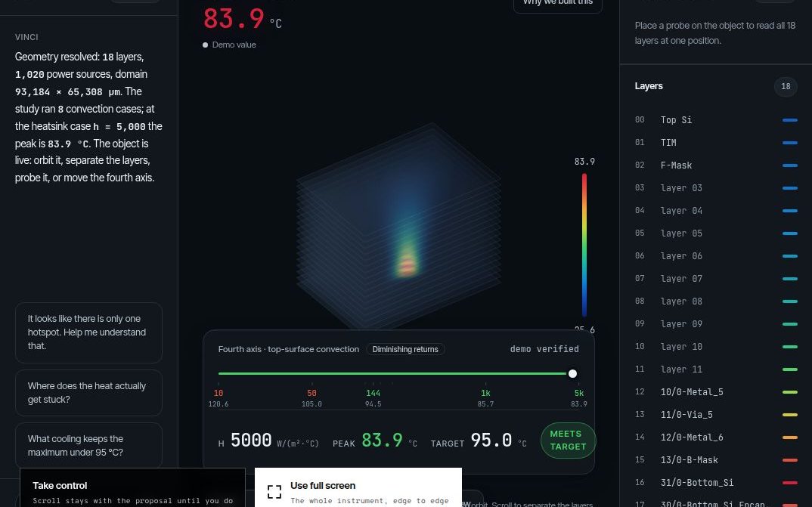The width and height of the screenshot is (812, 507).
Task: Ask the 'only one hotspot' suggested question
Action: 88,332
